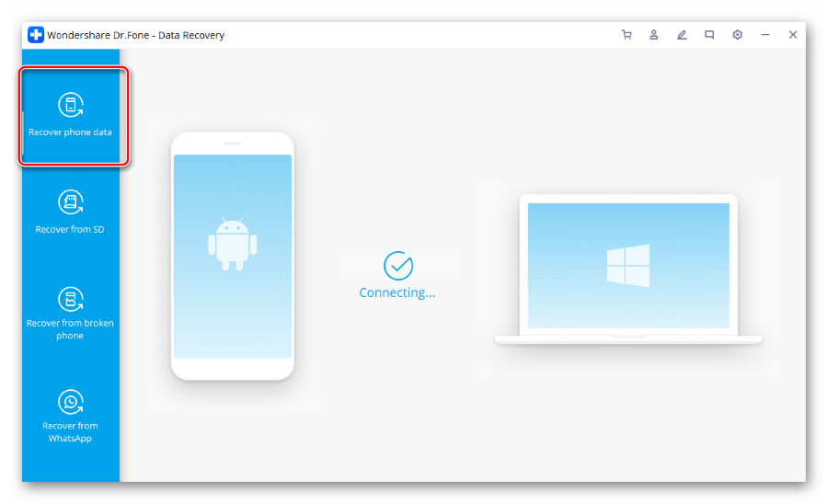Viewport: 828px width, 504px height.
Task: Click the Wondershare Dr.Fone - Data Recovery title
Action: pos(136,35)
